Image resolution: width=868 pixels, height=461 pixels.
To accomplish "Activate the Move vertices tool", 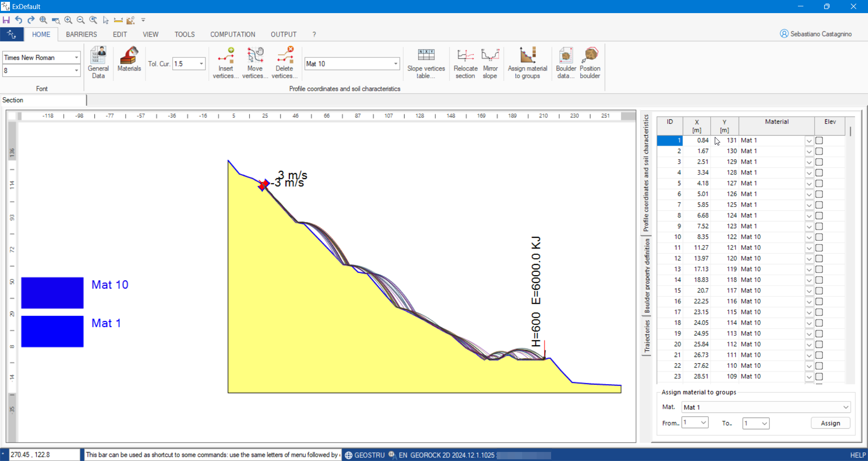I will [255, 62].
